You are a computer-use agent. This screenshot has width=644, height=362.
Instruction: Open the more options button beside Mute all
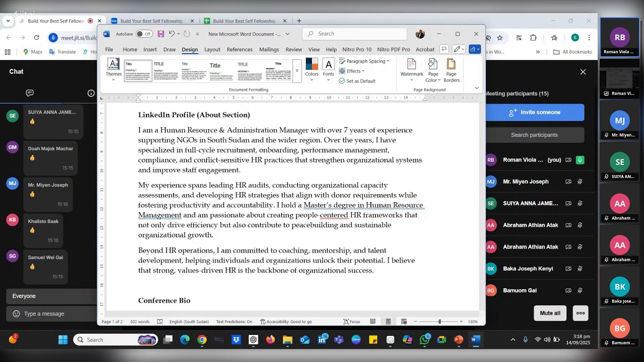pos(581,313)
